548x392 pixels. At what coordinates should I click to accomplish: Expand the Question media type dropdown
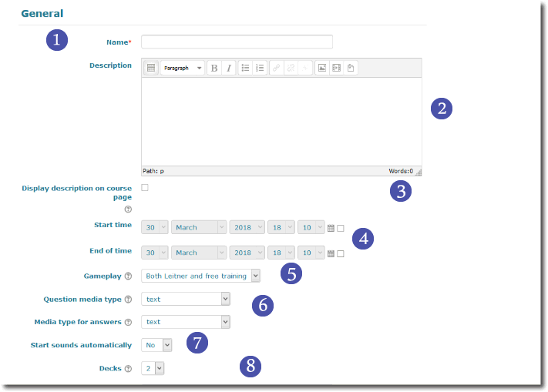point(186,299)
